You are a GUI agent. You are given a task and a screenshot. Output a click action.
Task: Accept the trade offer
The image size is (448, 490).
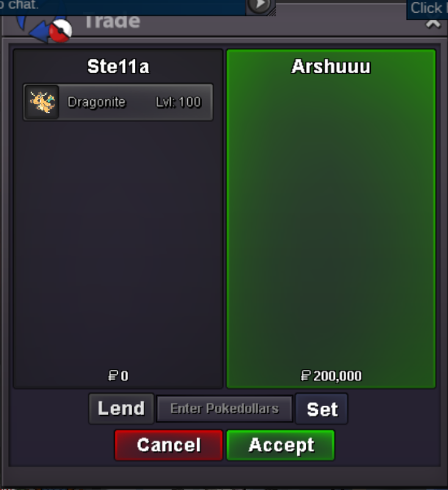pos(281,445)
